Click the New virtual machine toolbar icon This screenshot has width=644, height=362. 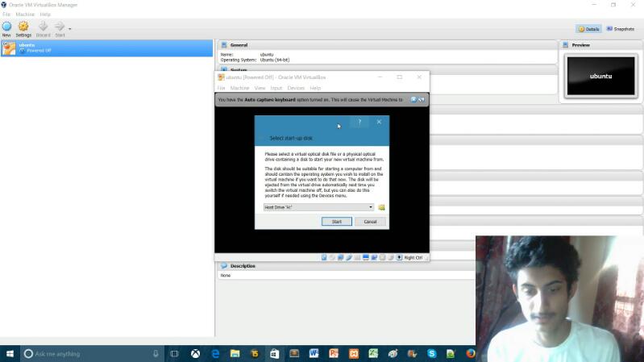tap(6, 29)
